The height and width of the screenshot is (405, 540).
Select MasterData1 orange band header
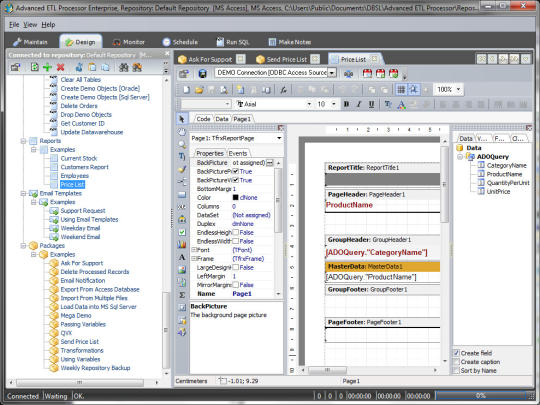click(x=382, y=267)
